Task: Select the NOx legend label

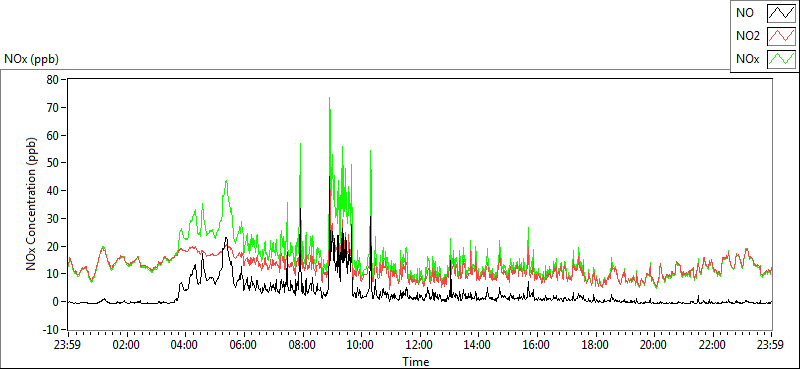Action: click(x=747, y=60)
